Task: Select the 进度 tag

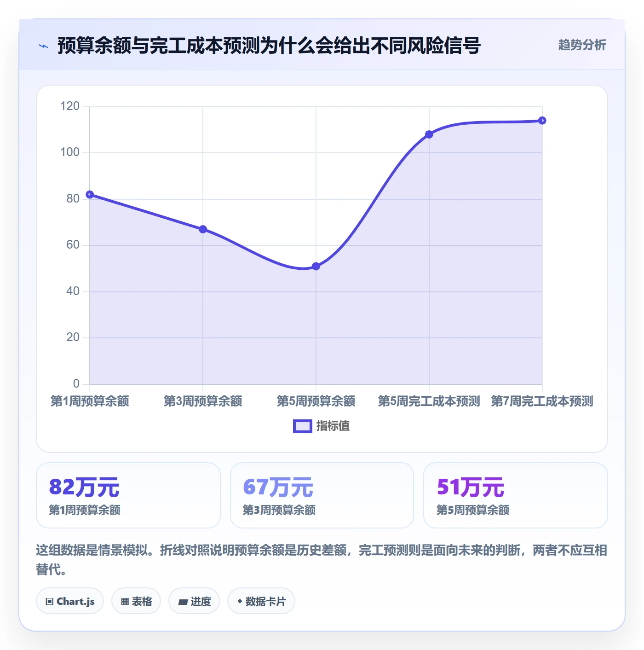Action: point(194,601)
